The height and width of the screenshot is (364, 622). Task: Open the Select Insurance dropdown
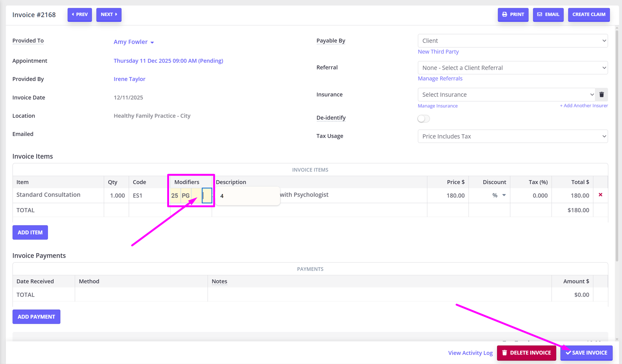coord(506,95)
